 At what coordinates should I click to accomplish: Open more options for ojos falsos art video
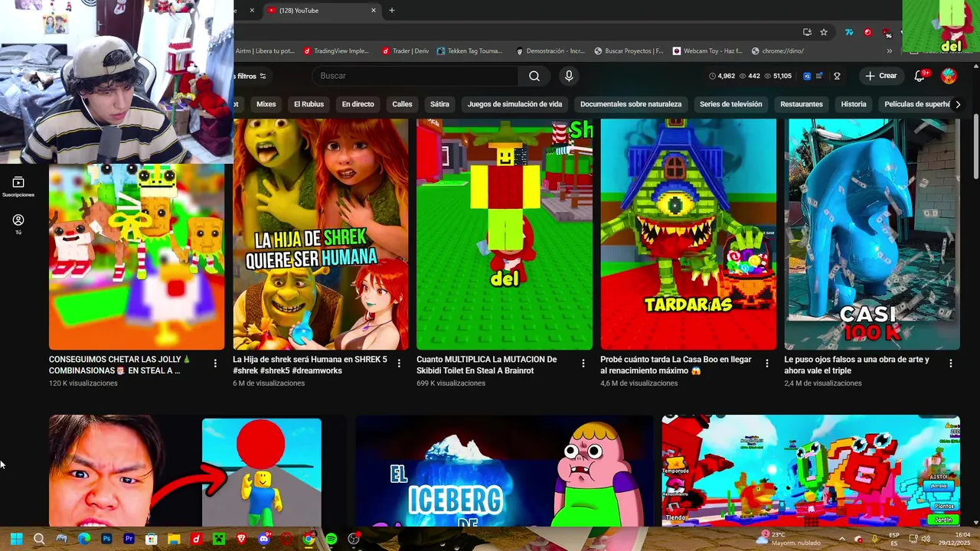pos(950,364)
